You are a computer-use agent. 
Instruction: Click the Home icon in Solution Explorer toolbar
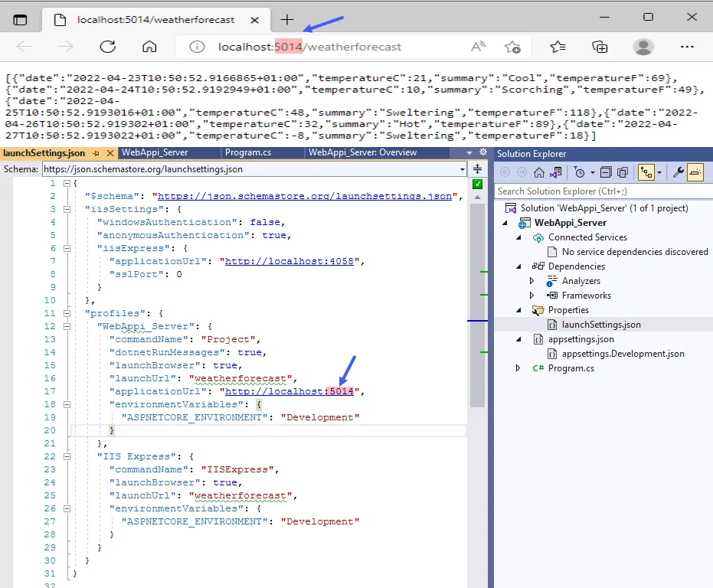click(x=538, y=171)
